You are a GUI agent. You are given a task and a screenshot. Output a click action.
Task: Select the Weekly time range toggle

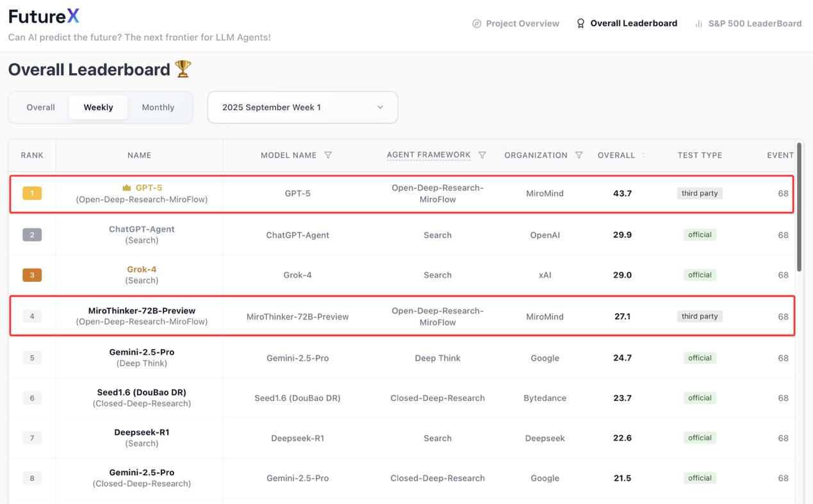coord(98,108)
